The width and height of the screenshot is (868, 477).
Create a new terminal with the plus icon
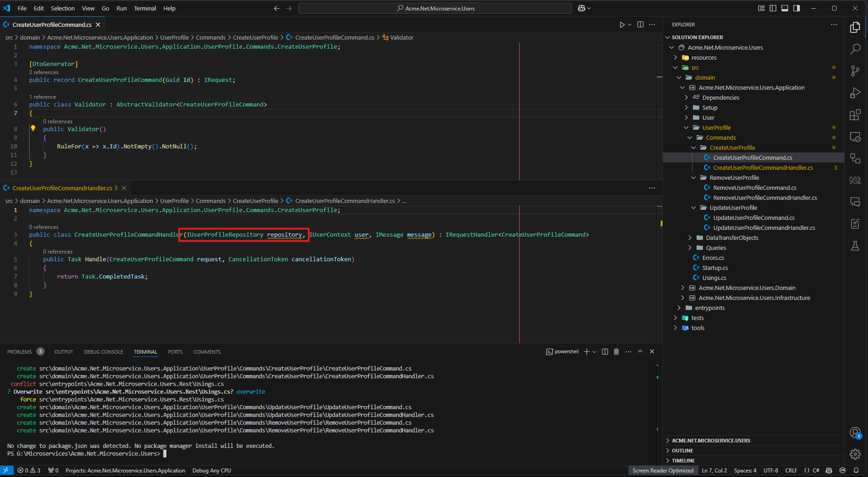click(x=587, y=351)
